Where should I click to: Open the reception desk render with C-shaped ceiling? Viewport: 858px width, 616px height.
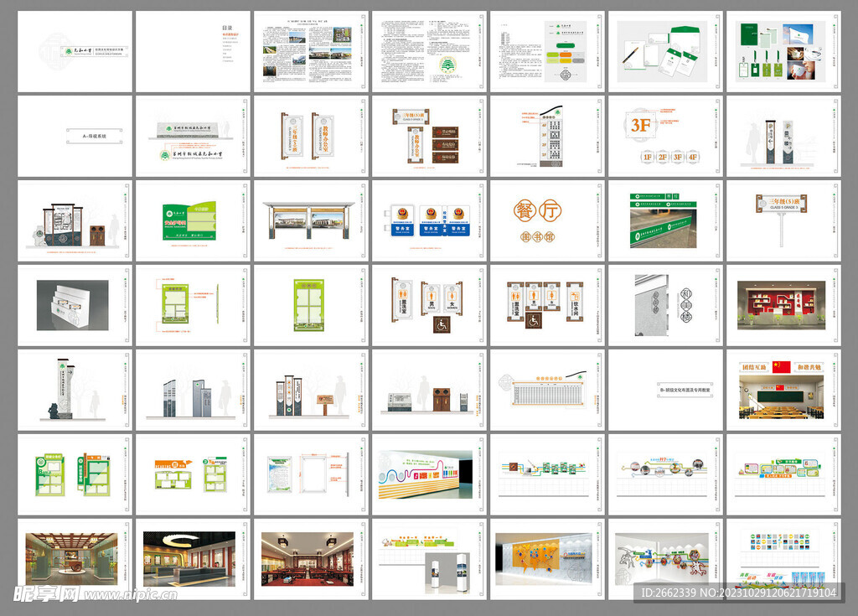pyautogui.click(x=194, y=559)
